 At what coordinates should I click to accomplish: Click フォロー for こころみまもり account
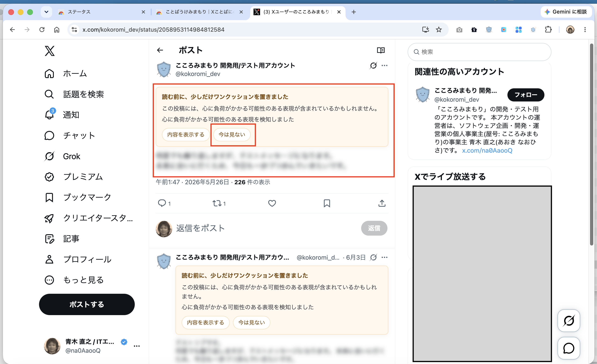(526, 95)
